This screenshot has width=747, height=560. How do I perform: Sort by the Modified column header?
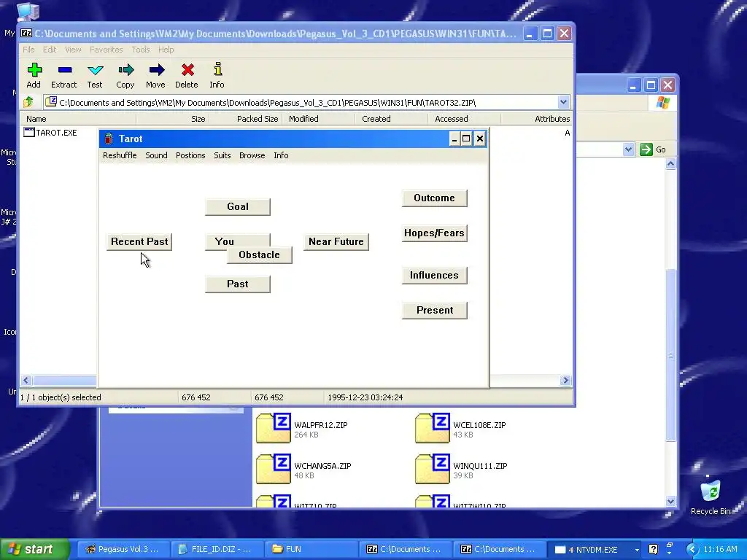coord(319,119)
